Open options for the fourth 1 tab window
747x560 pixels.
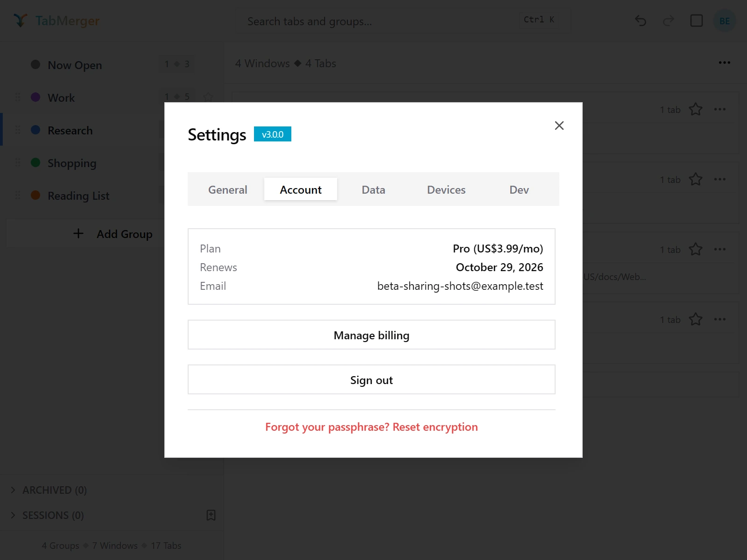pos(720,319)
